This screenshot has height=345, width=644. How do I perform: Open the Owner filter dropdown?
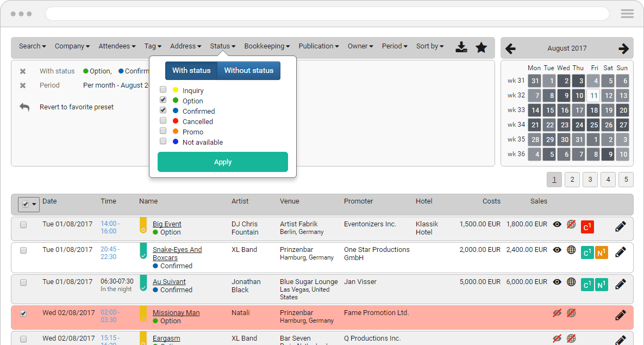pyautogui.click(x=360, y=46)
